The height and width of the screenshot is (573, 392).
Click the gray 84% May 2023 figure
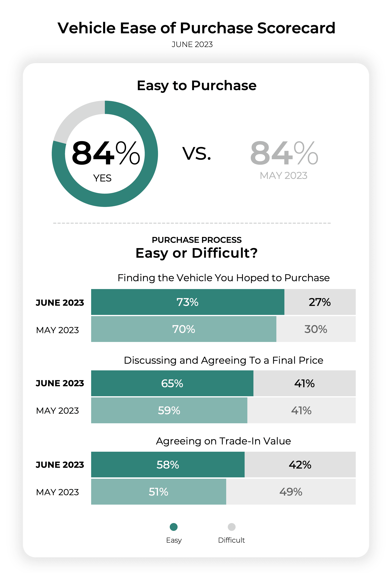[284, 153]
